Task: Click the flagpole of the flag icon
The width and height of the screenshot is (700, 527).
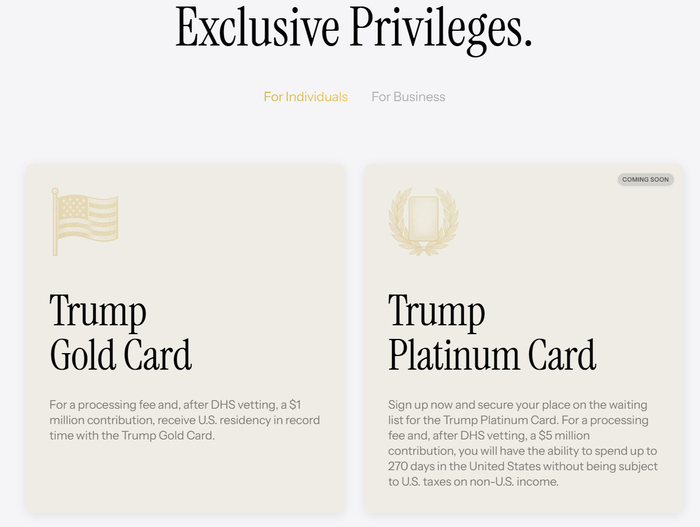Action: (x=55, y=222)
